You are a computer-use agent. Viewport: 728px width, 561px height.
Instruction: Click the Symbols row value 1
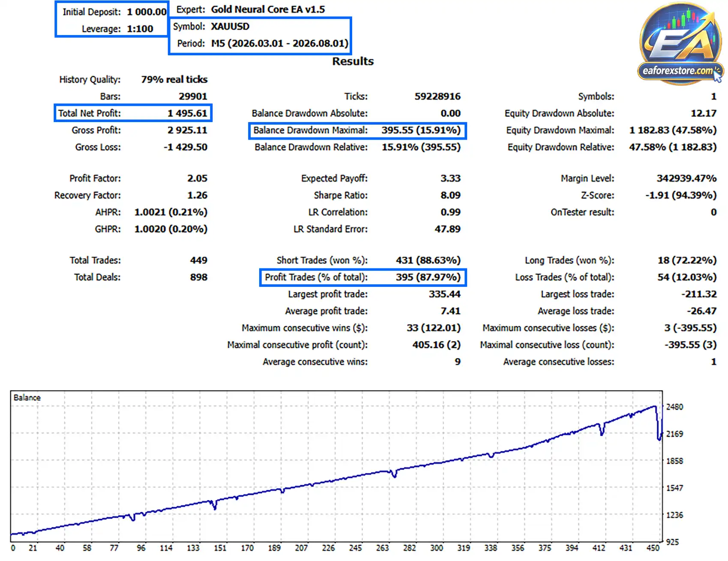713,96
